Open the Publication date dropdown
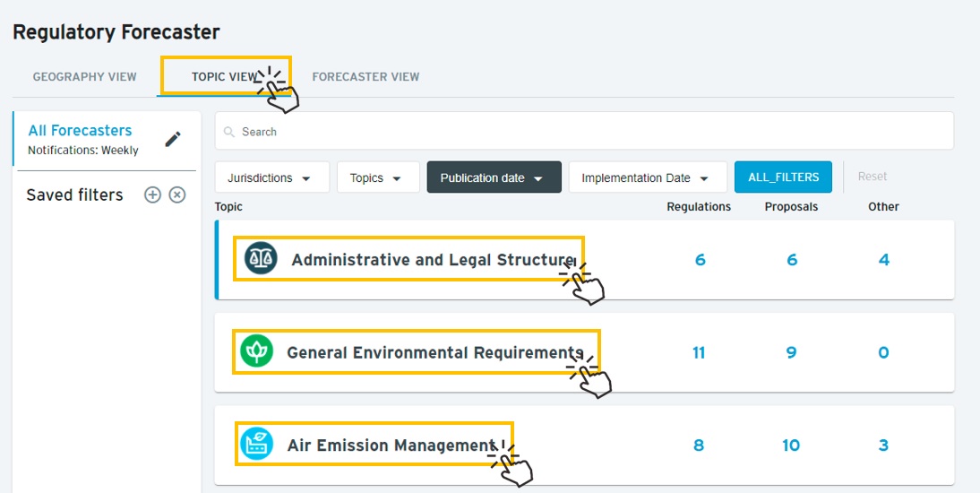 494,177
